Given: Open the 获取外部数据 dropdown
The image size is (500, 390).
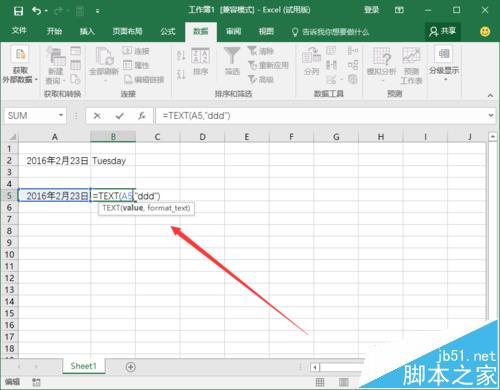Looking at the screenshot, I should tap(20, 65).
